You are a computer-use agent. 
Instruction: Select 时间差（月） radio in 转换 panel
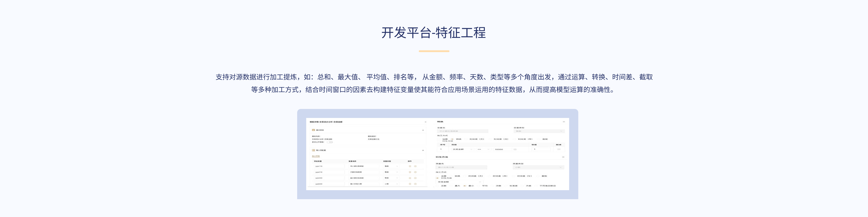coord(491,139)
